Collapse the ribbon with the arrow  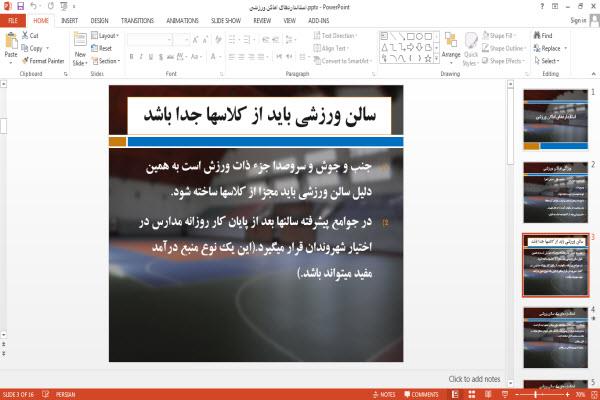pos(594,74)
